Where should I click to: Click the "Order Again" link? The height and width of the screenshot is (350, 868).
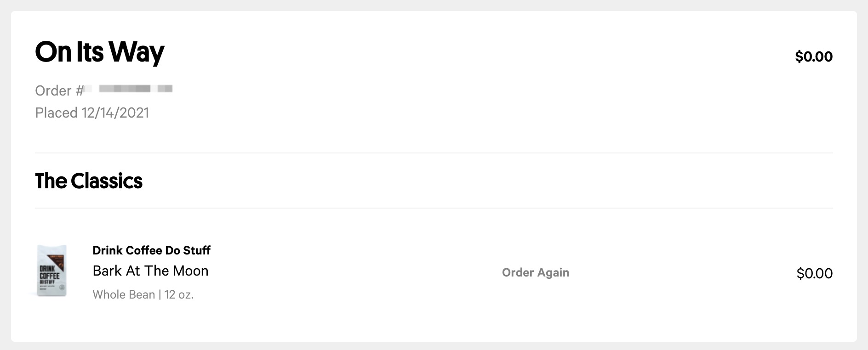(535, 272)
